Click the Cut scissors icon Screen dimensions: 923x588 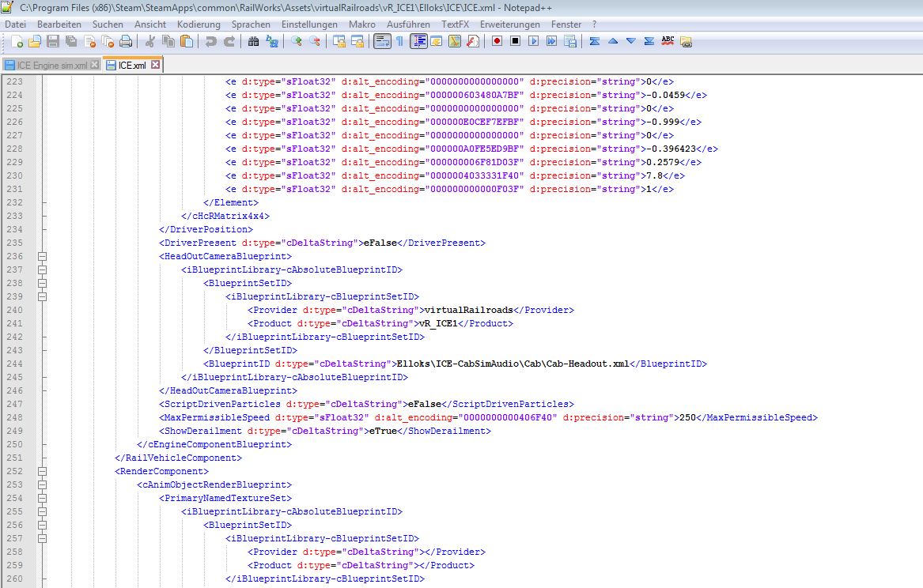click(x=149, y=41)
